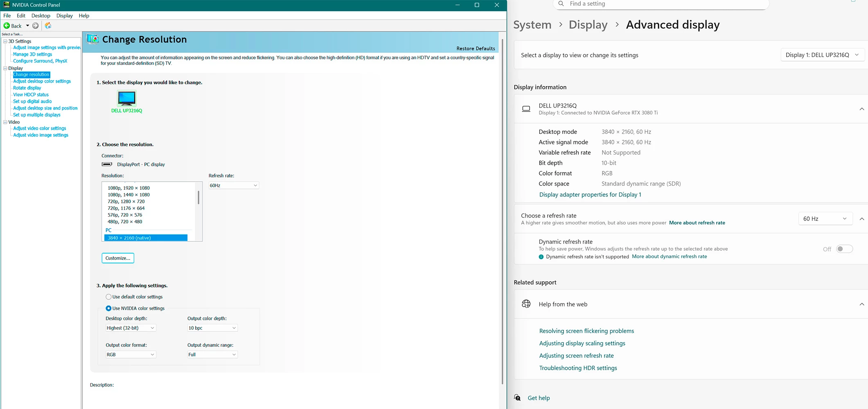Click the Find a setting search field
868x409 pixels.
tap(661, 4)
